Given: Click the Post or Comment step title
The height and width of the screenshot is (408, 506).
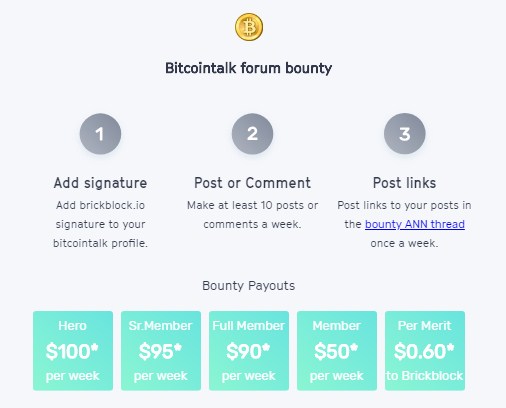Looking at the screenshot, I should (x=252, y=183).
